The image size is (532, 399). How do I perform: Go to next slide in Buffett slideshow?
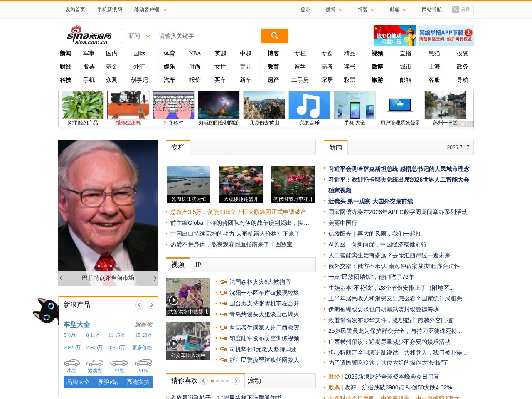point(155,278)
